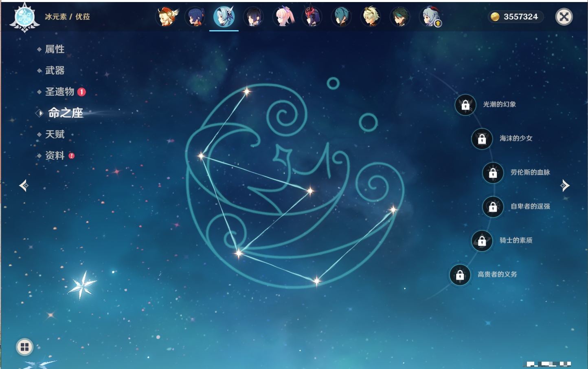Click Eula's constellation artwork
Viewport: 588px width, 369px height.
[x=295, y=183]
